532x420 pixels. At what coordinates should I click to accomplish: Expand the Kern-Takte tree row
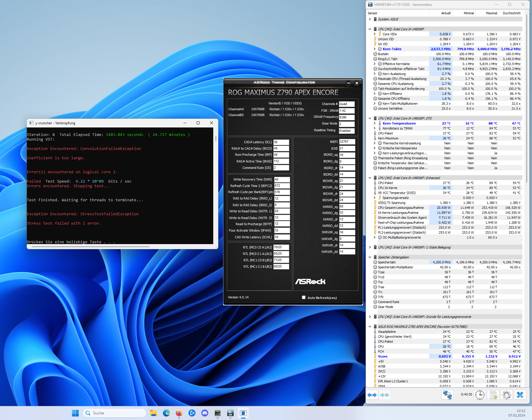375,49
